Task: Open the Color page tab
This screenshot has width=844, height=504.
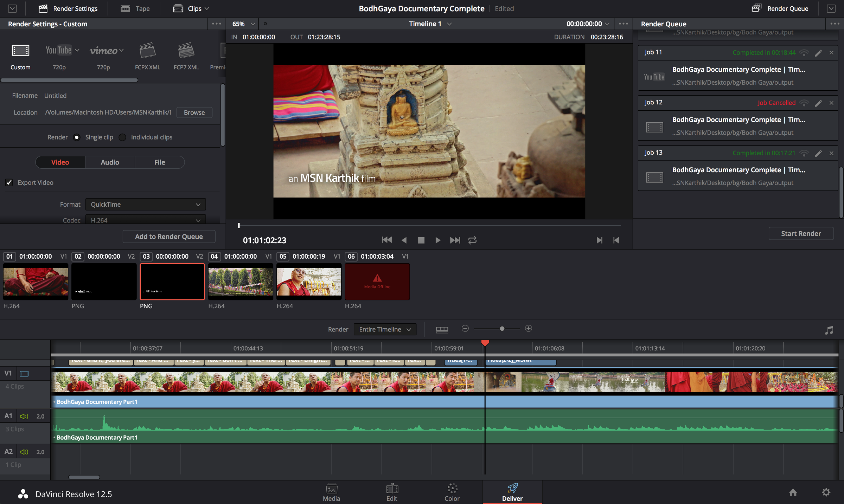Action: (x=452, y=492)
